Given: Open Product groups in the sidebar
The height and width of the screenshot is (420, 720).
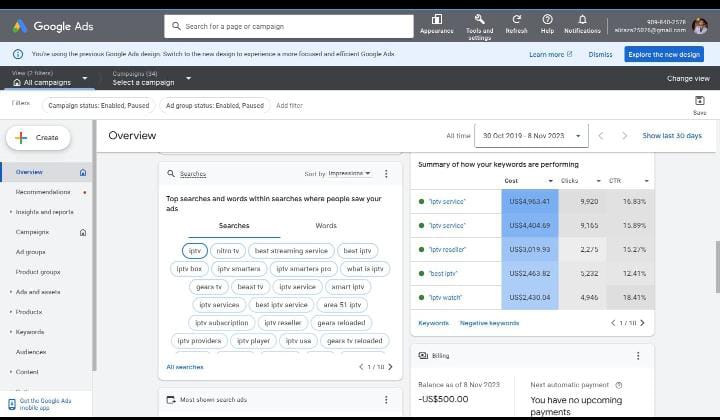Looking at the screenshot, I should pyautogui.click(x=38, y=272).
